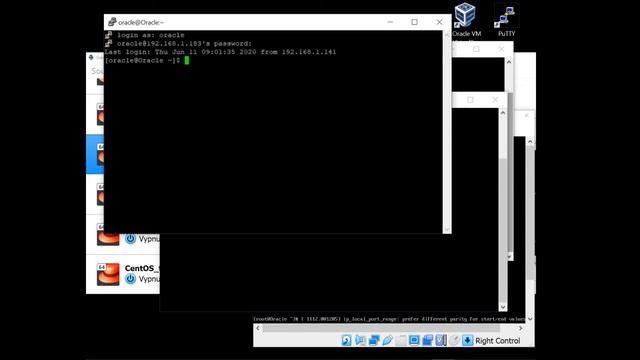
Task: Click the 'Right Control' host key label
Action: (498, 341)
